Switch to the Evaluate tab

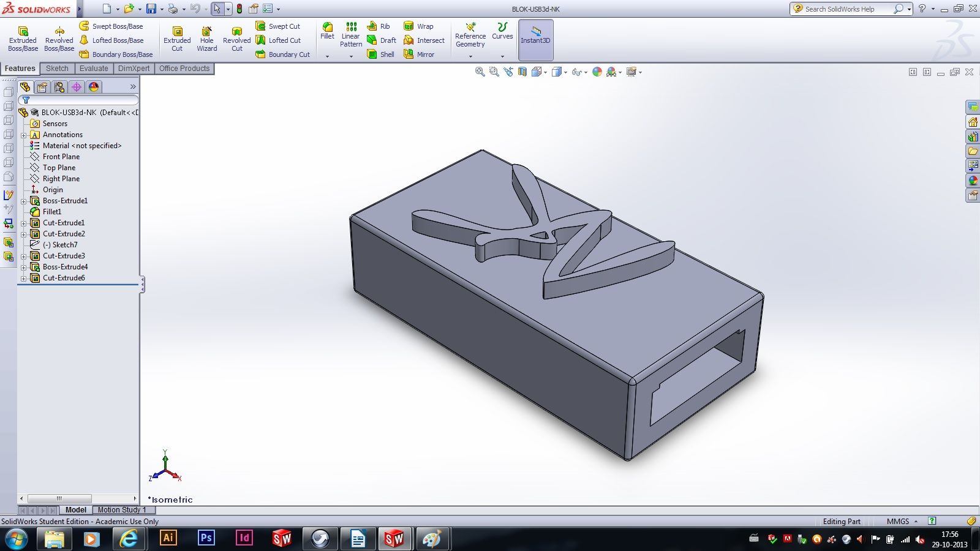[x=93, y=68]
